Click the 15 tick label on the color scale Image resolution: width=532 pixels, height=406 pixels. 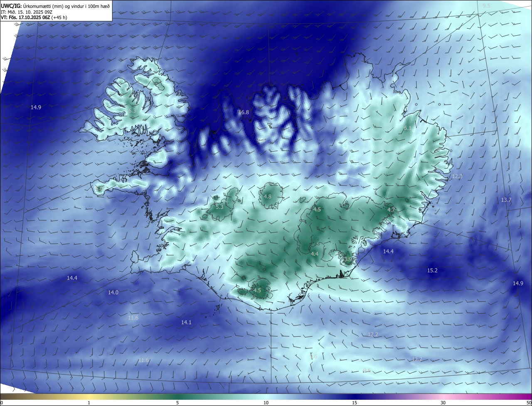[x=355, y=403]
